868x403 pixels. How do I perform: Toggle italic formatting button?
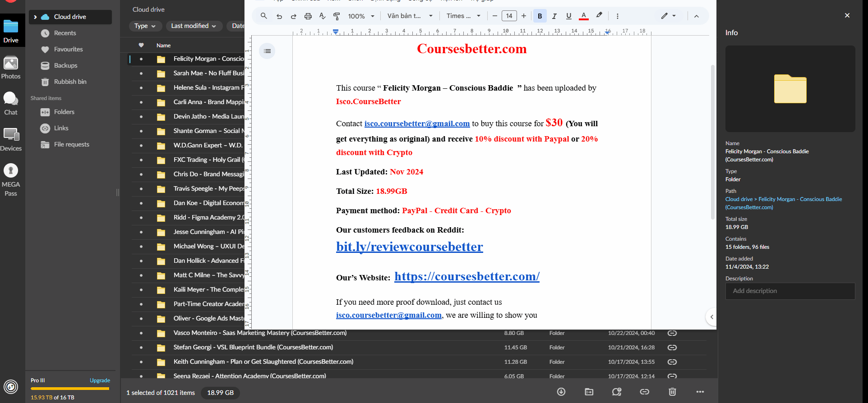tap(554, 16)
